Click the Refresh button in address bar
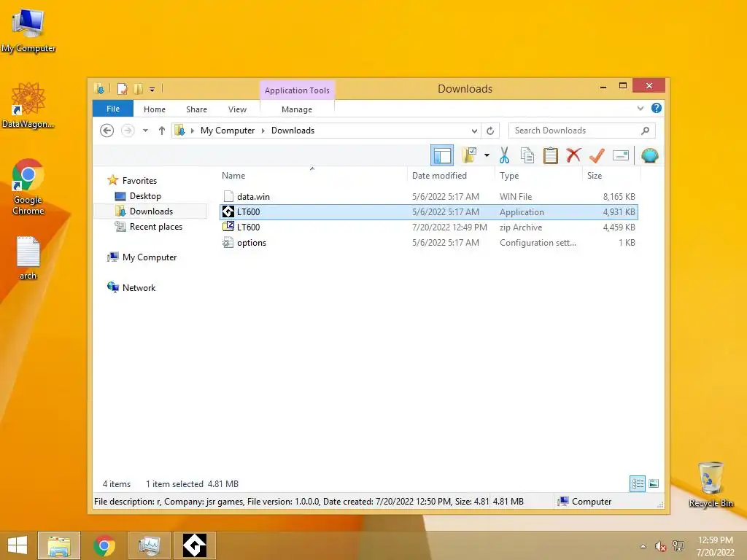747x560 pixels. click(490, 131)
